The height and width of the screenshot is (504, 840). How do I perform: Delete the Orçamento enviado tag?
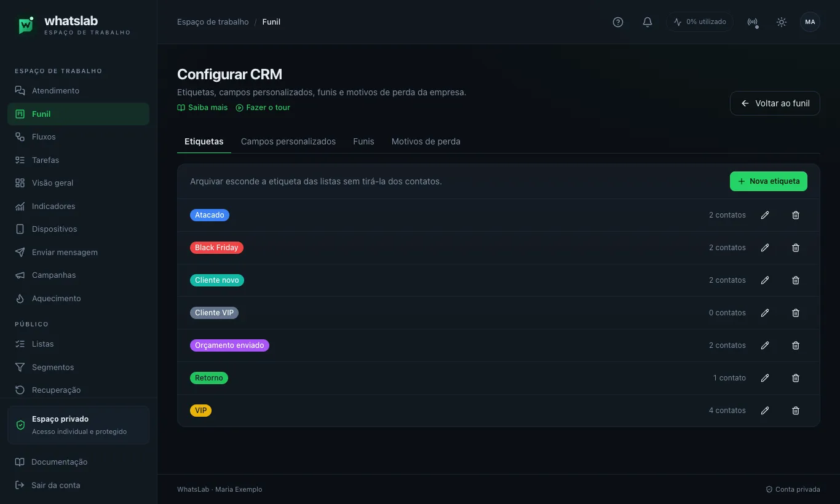796,345
